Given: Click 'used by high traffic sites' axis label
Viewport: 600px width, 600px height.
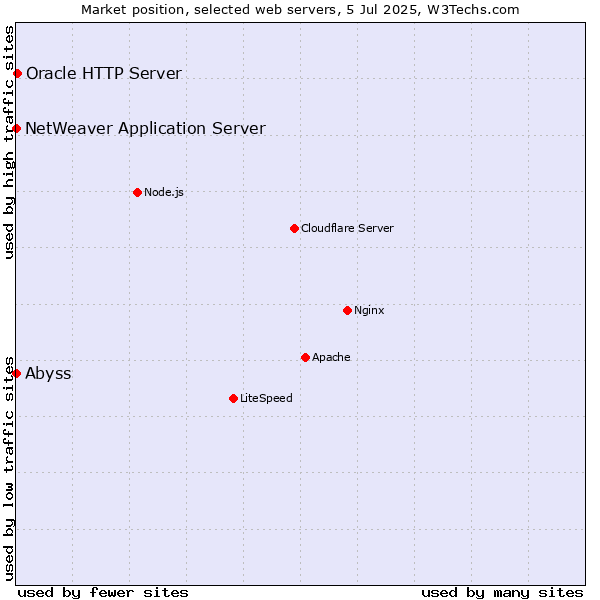Looking at the screenshot, I should click(9, 142).
